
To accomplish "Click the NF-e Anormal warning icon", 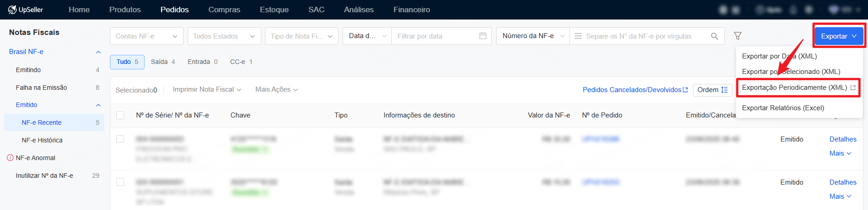I will pyautogui.click(x=10, y=158).
